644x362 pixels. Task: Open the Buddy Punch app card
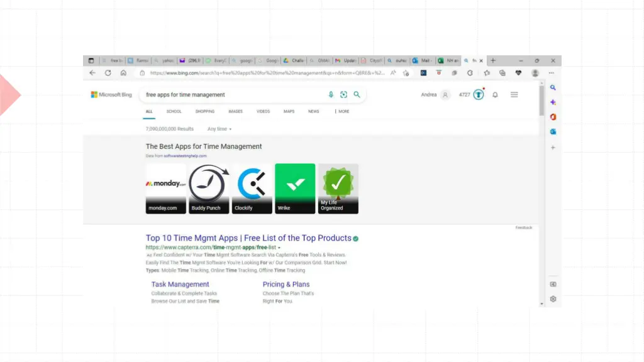click(209, 189)
